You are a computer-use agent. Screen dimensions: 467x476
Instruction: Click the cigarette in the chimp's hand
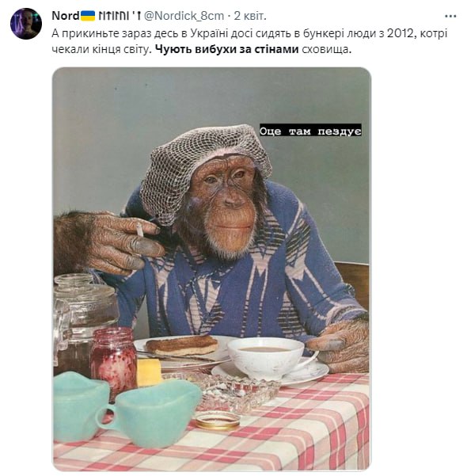(x=140, y=229)
